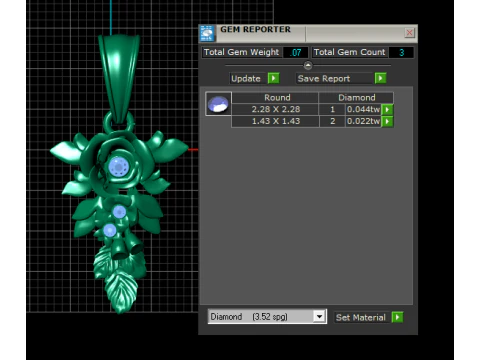
Task: Close the Gem Reporter panel
Action: 409,33
